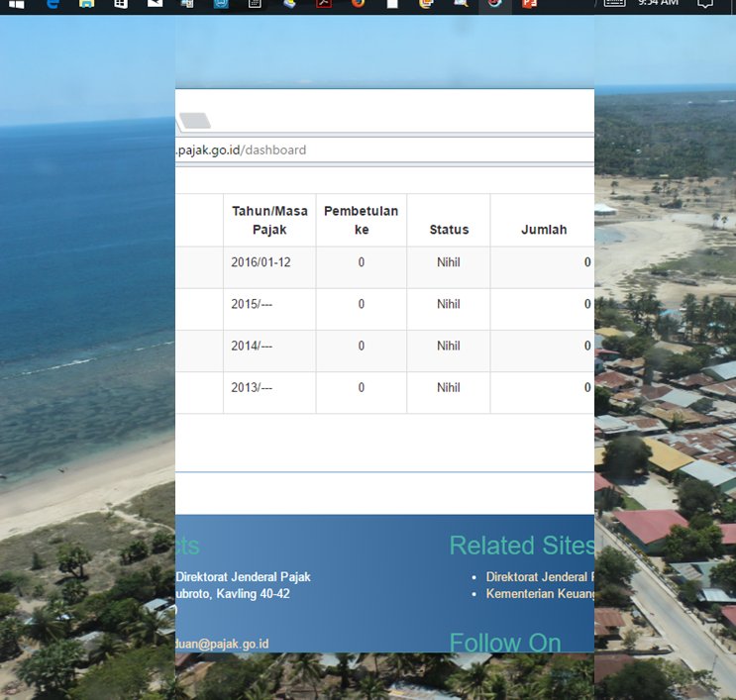
Task: Click the taskbar clock
Action: [x=658, y=3]
